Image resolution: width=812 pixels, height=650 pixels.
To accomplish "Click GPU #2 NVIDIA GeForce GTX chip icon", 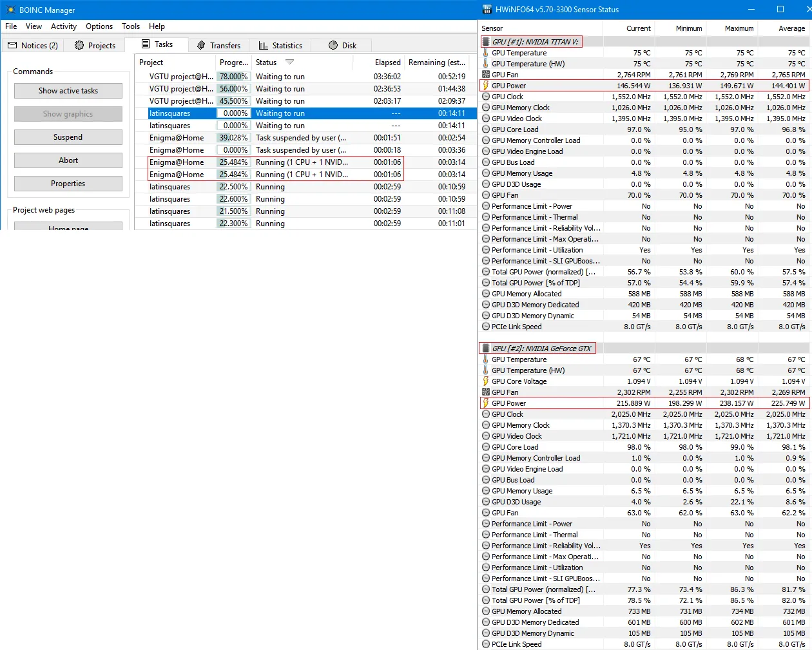I will 486,349.
